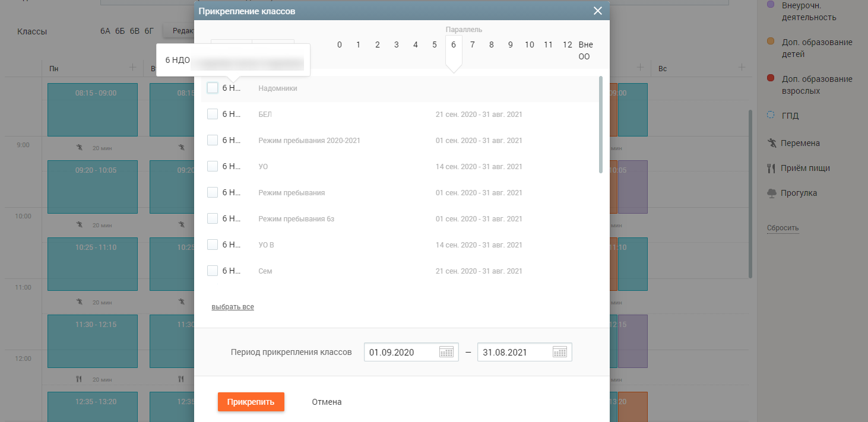Select Доп. образование детей orange swatch
This screenshot has width=868, height=422.
pyautogui.click(x=771, y=42)
